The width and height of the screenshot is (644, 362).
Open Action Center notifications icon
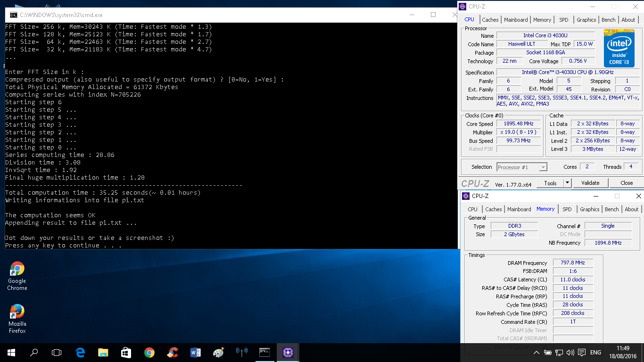click(x=582, y=352)
